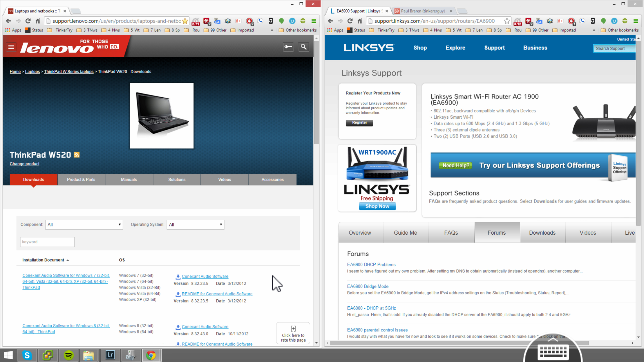Click the ThinkPad W520 product thumbnail
This screenshot has width=644, height=362.
(162, 116)
